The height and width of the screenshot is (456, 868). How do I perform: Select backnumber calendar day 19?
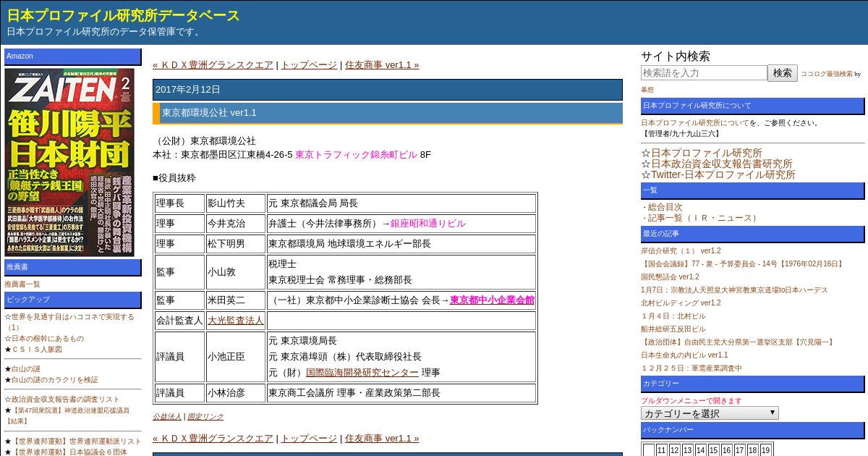pos(765,450)
